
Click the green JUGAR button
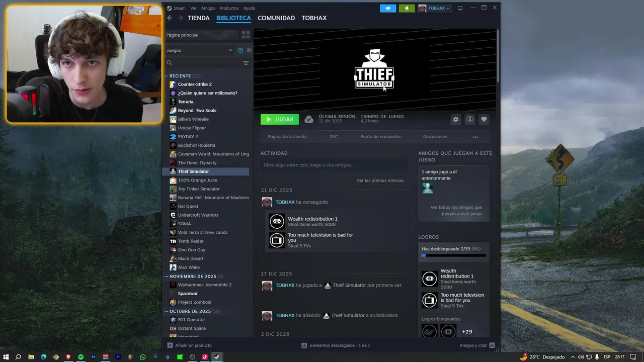(x=280, y=119)
